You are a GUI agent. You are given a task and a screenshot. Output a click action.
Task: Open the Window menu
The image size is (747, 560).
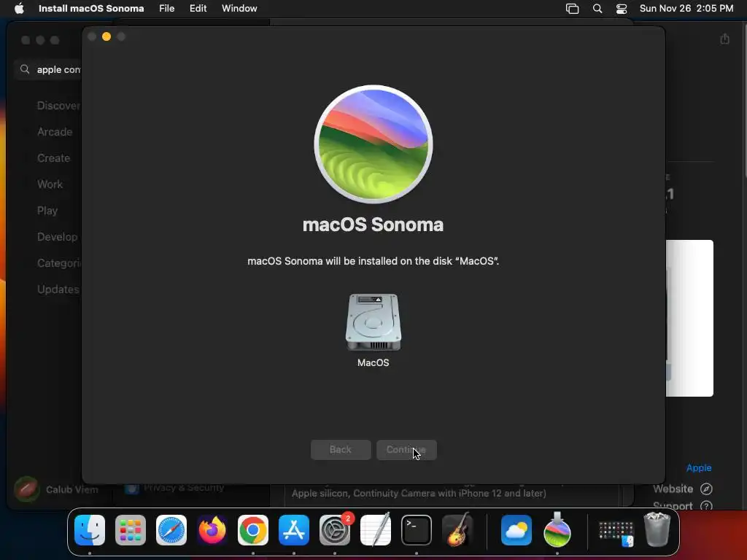(239, 8)
